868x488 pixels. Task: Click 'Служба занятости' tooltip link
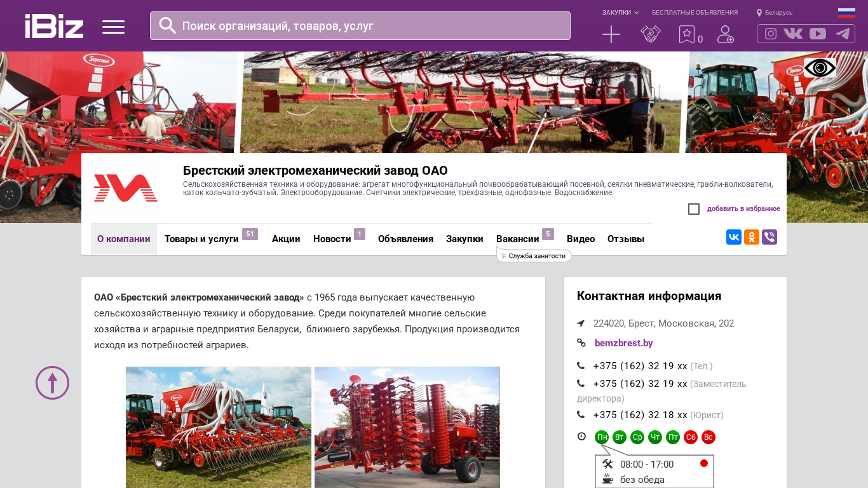pyautogui.click(x=534, y=255)
